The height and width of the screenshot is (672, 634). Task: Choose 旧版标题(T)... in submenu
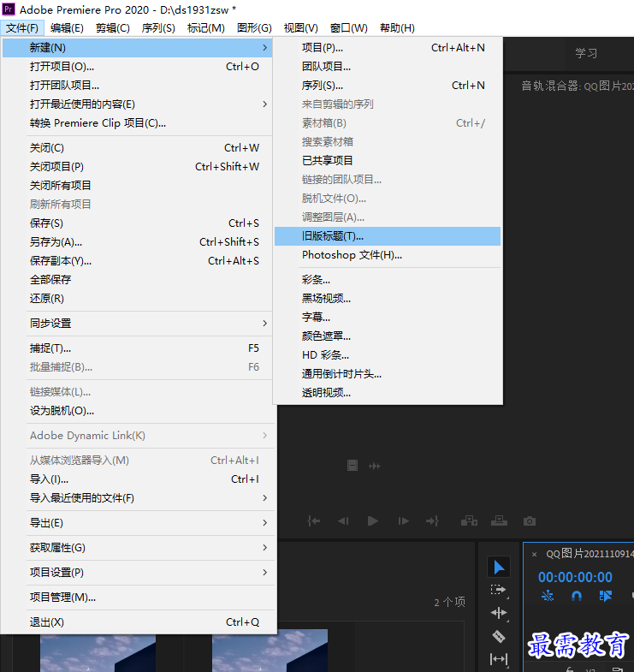coord(388,236)
